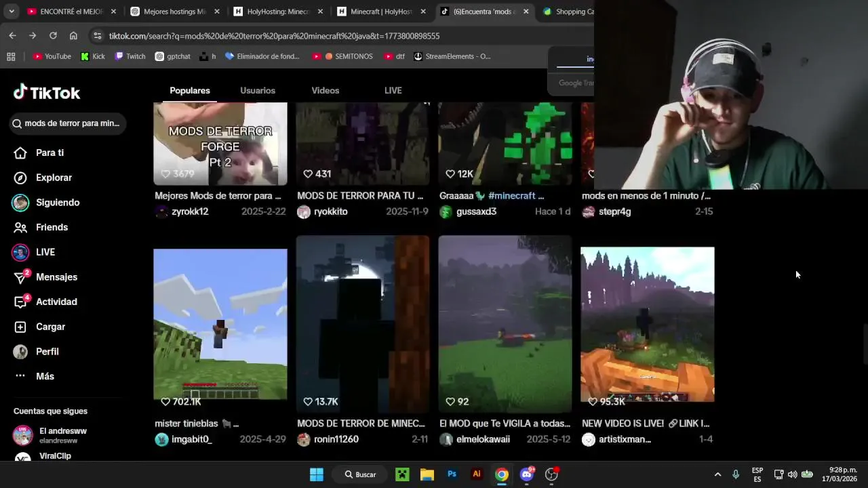Show hidden system tray icons chevron

coord(717,474)
